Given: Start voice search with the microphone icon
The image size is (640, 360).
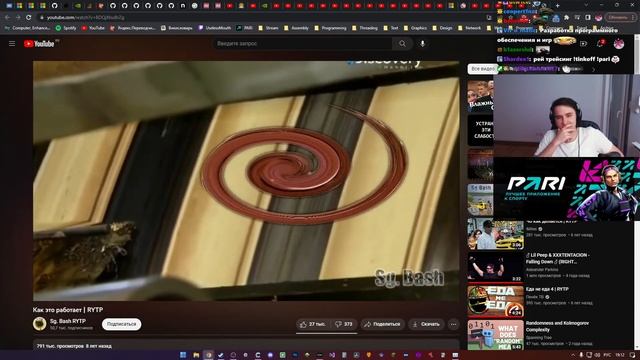Looking at the screenshot, I should coord(422,44).
